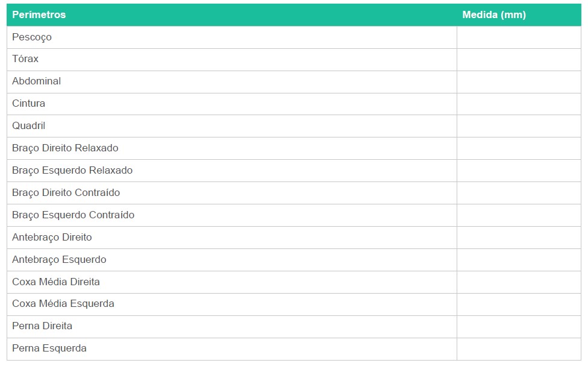Image resolution: width=588 pixels, height=366 pixels.
Task: Select the Perna Direita measurement cell
Action: click(519, 327)
